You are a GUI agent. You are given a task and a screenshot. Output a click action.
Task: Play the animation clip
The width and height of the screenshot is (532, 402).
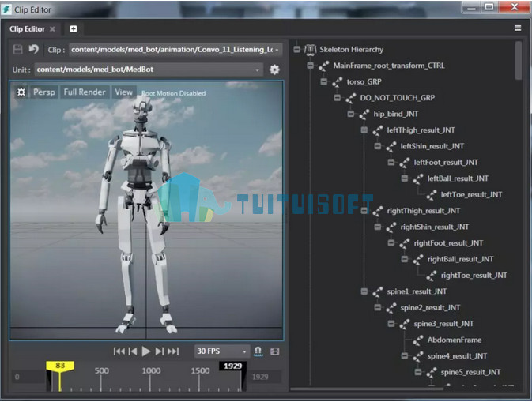(146, 351)
